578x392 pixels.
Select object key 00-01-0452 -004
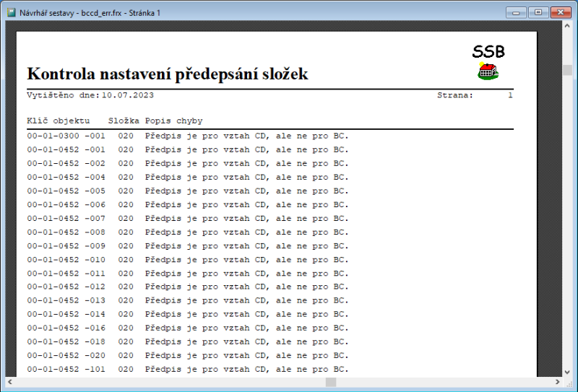[66, 177]
